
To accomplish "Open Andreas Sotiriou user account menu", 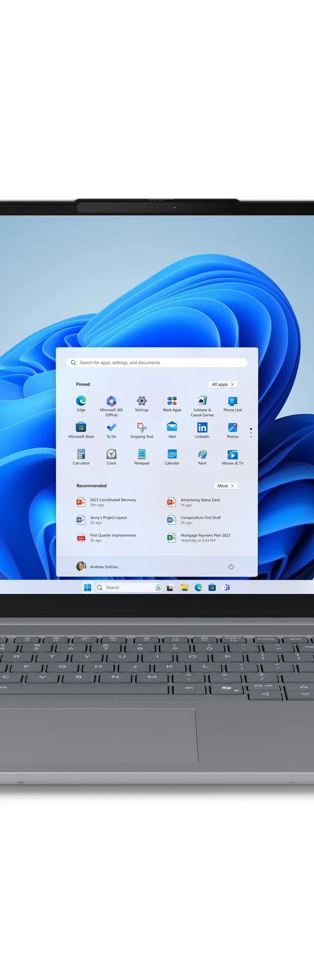I will pos(97,566).
